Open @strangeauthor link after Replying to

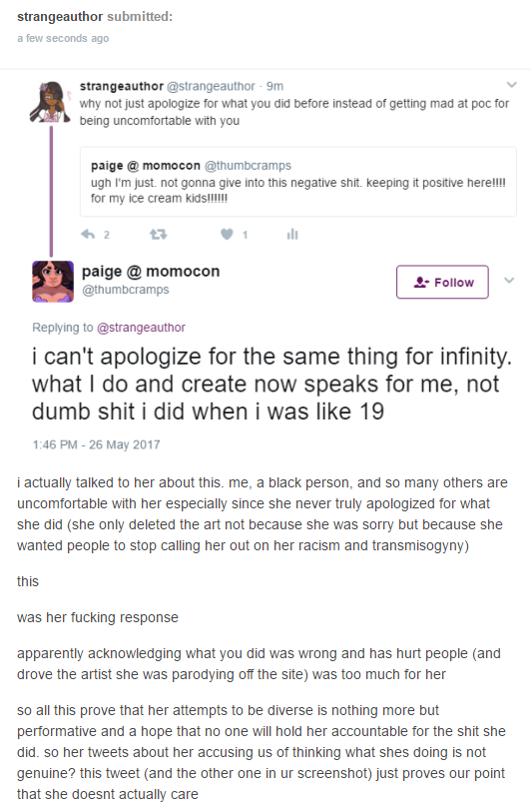tap(141, 328)
